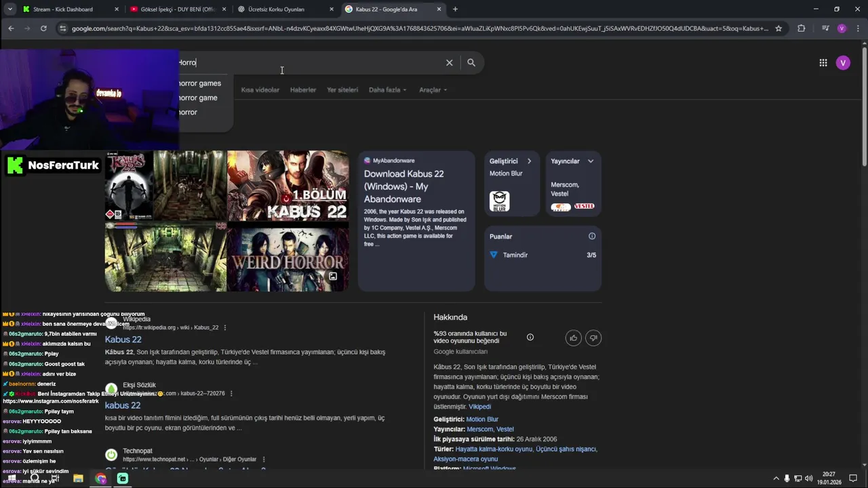Open the Google account avatar on the page
Viewport: 868px width, 488px height.
pos(843,62)
